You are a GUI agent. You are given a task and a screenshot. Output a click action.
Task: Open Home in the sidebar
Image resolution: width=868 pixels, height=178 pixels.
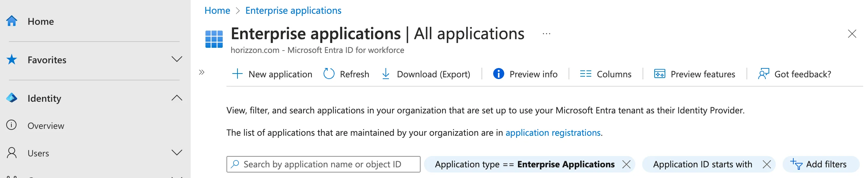pyautogui.click(x=41, y=21)
